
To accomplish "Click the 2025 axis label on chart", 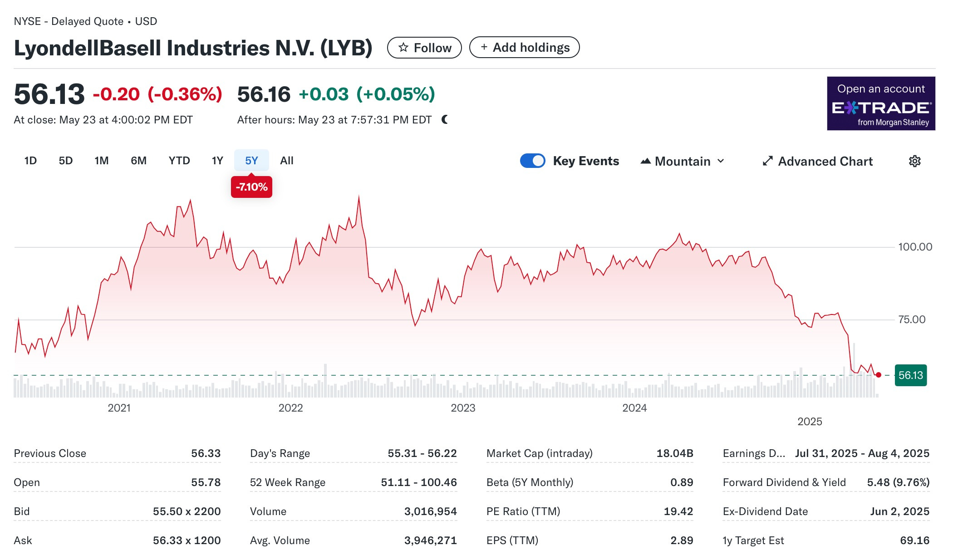I will click(x=810, y=422).
